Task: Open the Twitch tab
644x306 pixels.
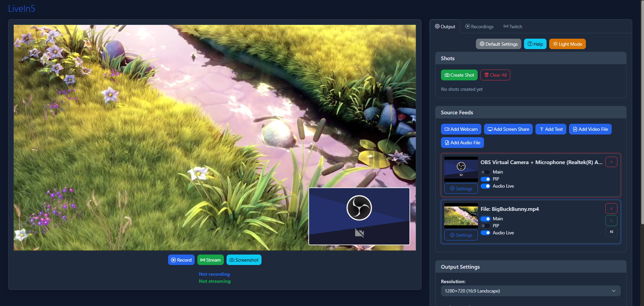Action: (x=513, y=27)
